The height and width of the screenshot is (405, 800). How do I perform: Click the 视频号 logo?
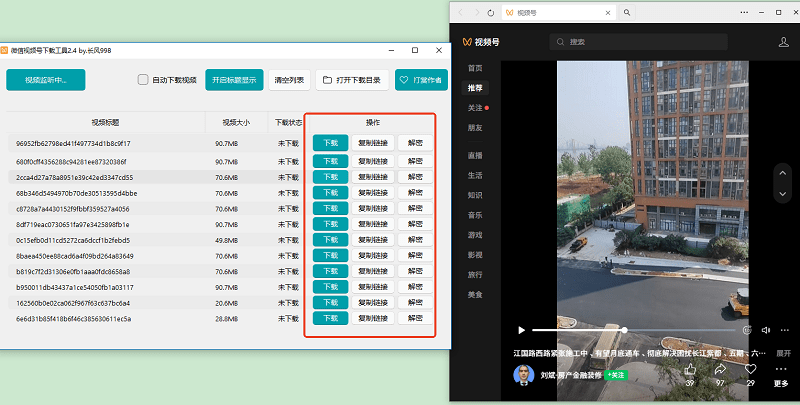click(x=481, y=42)
